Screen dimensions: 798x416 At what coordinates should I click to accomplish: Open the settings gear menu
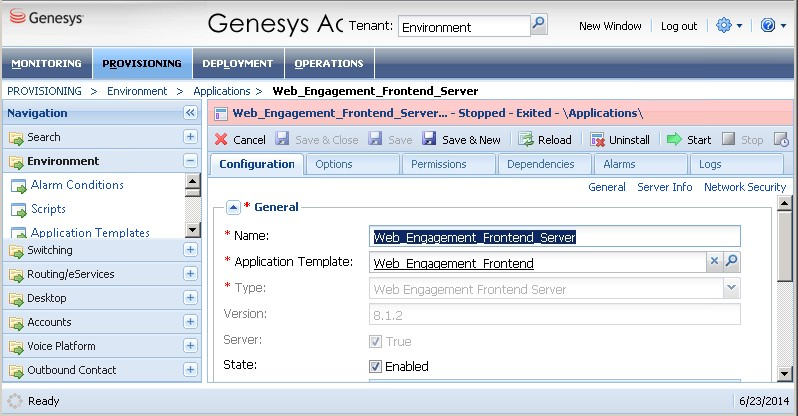729,25
